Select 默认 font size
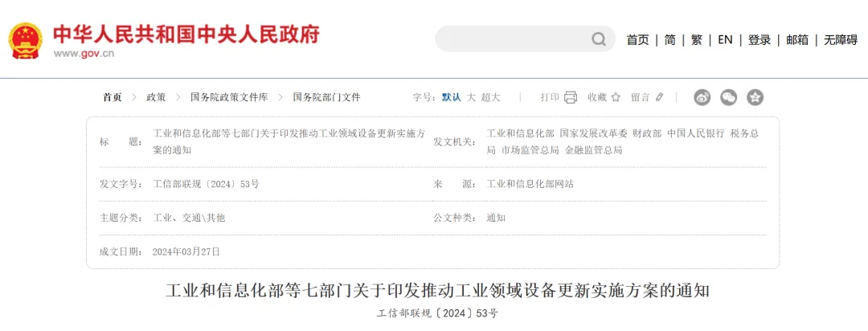The image size is (868, 331). click(x=451, y=97)
